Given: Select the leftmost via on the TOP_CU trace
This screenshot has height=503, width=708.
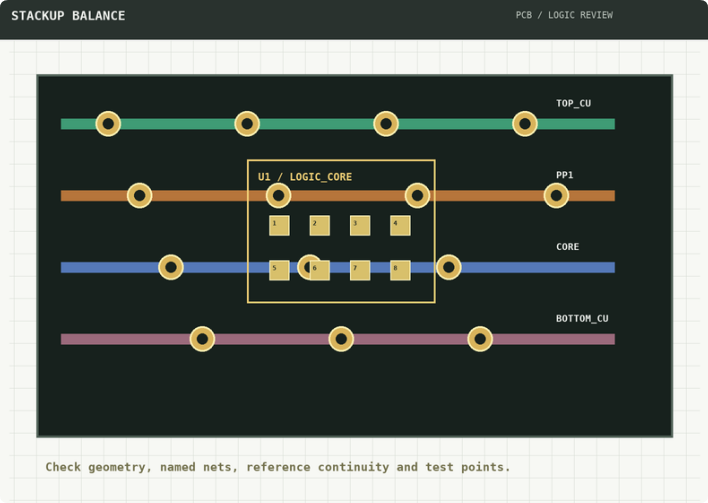Looking at the screenshot, I should tap(108, 124).
